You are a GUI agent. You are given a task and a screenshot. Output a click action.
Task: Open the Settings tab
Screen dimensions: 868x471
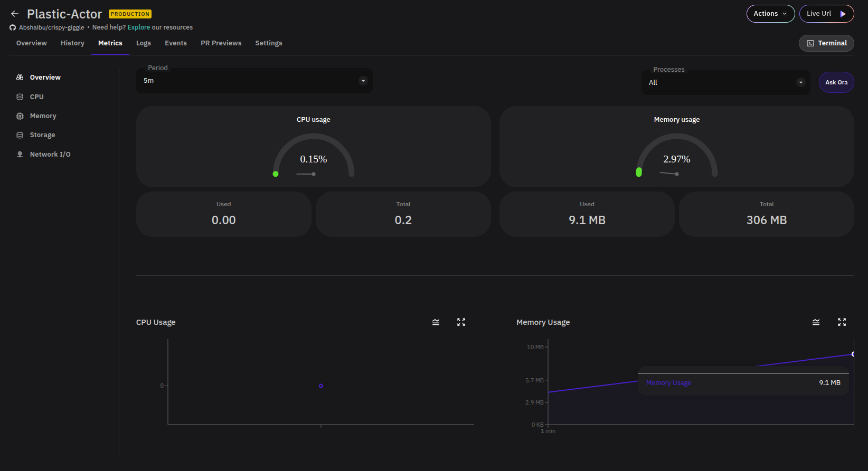(x=269, y=43)
